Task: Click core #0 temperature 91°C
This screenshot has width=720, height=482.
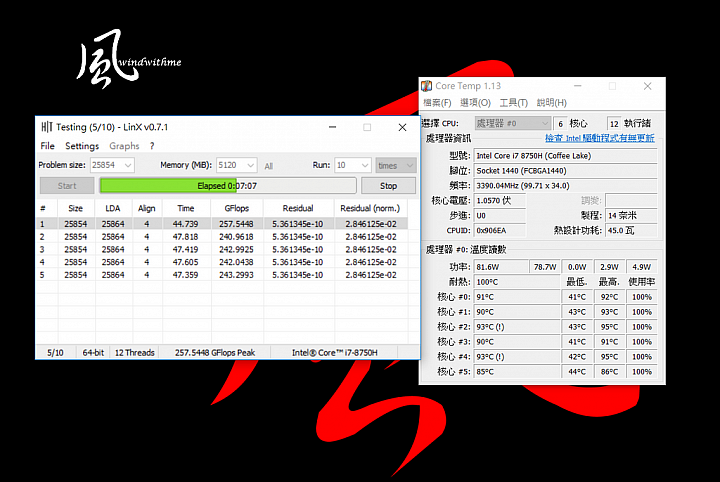Action: click(x=517, y=297)
